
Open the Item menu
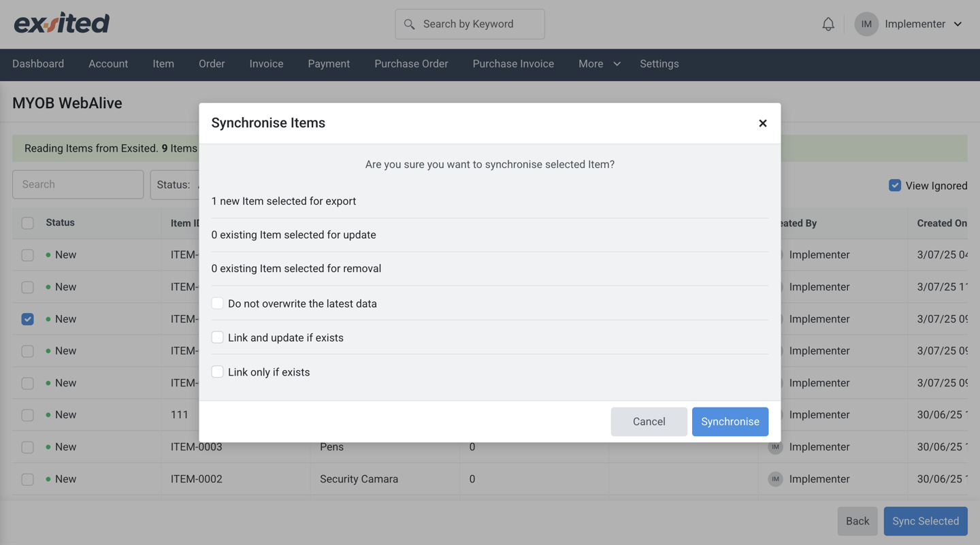(163, 64)
